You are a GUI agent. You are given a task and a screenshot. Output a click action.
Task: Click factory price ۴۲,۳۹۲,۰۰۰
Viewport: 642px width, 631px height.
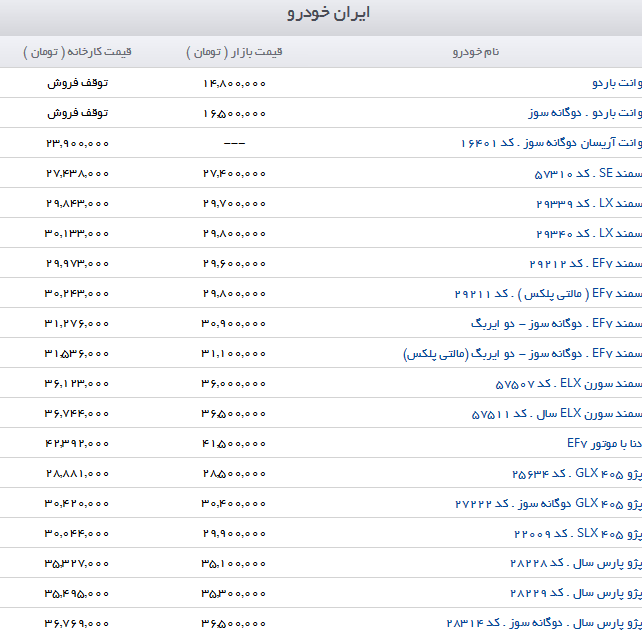click(77, 444)
